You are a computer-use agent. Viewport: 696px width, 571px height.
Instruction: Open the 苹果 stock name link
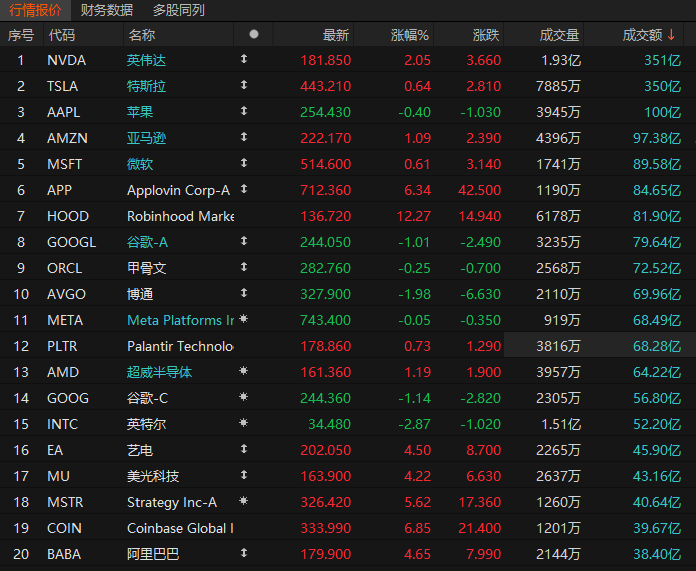point(140,112)
